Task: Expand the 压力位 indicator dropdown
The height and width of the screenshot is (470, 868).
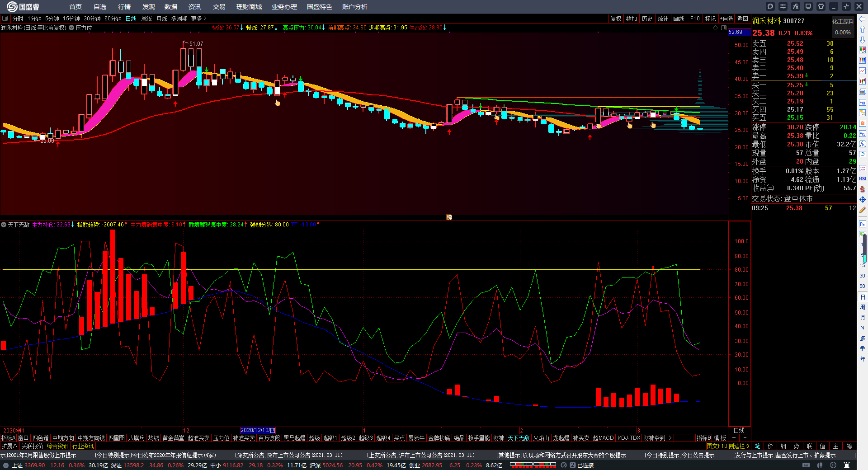Action: (71, 28)
